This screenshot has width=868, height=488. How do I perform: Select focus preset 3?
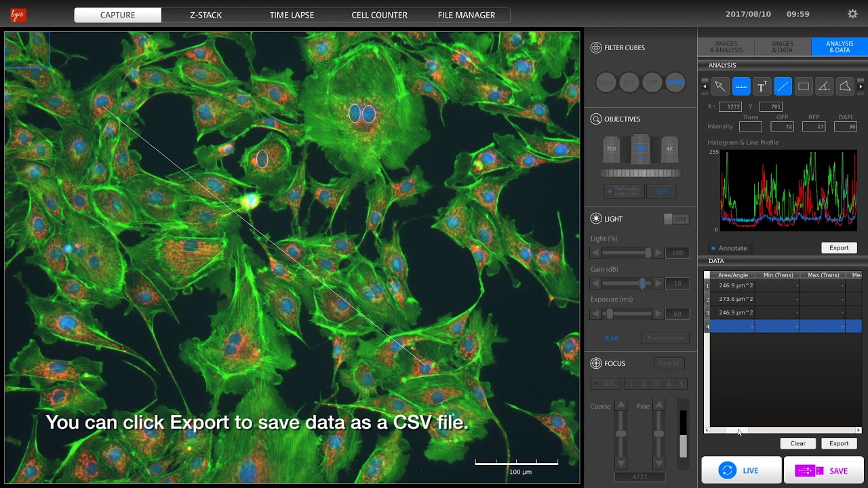tap(656, 384)
